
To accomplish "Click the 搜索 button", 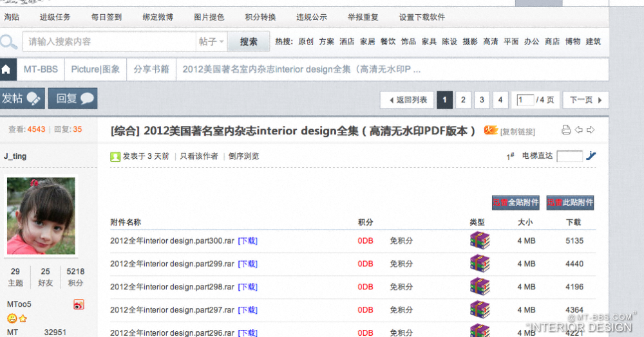I will [x=249, y=41].
